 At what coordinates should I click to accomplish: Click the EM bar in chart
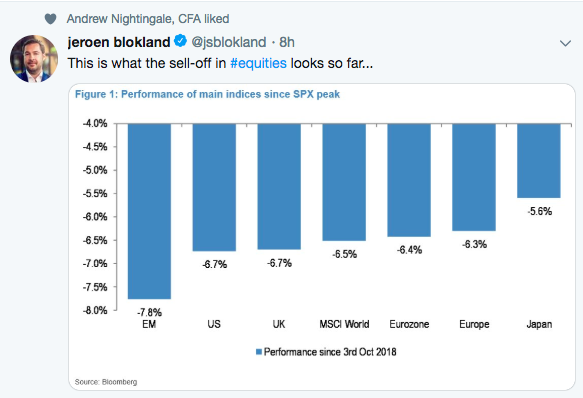(149, 211)
